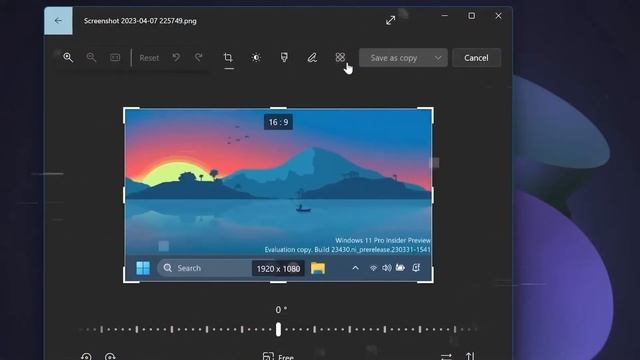
Task: Enter full screen with the expand arrows icon
Action: click(x=391, y=20)
